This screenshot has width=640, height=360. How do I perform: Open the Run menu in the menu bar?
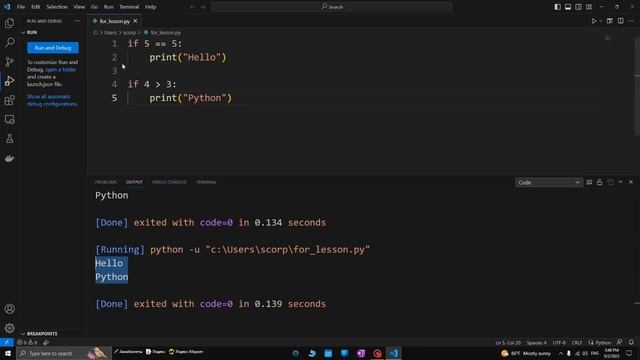(x=109, y=7)
